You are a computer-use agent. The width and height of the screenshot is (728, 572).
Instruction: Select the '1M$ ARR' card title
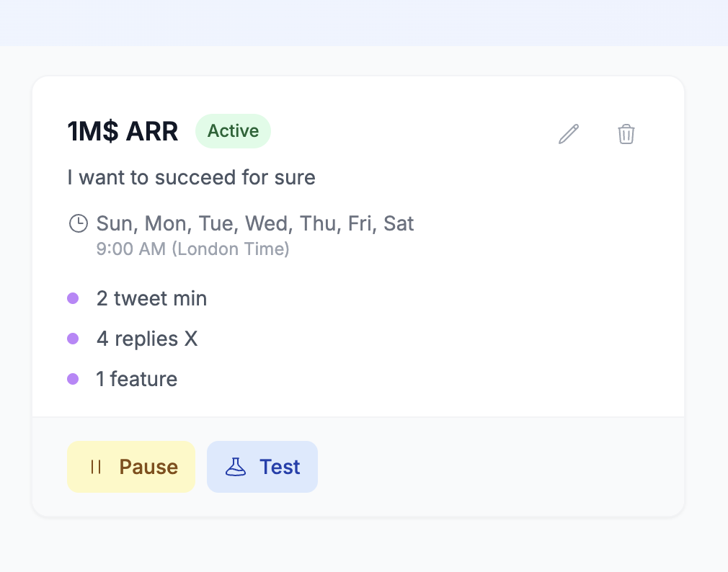coord(123,131)
